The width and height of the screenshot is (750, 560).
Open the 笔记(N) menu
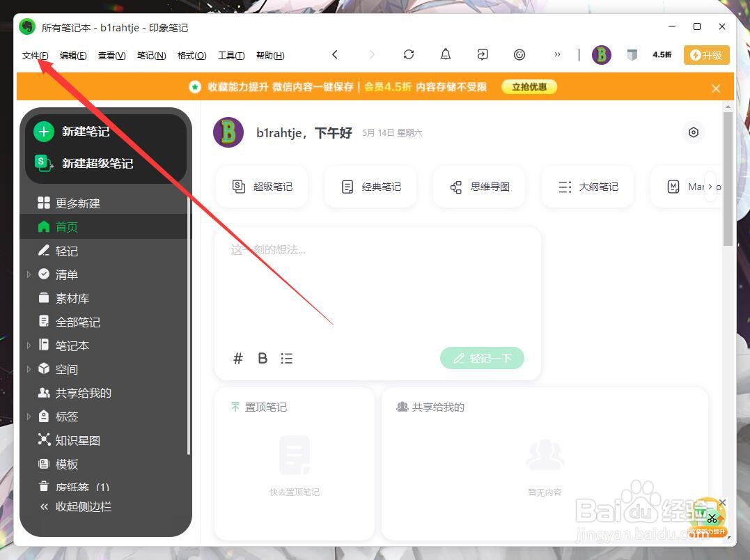(x=151, y=56)
